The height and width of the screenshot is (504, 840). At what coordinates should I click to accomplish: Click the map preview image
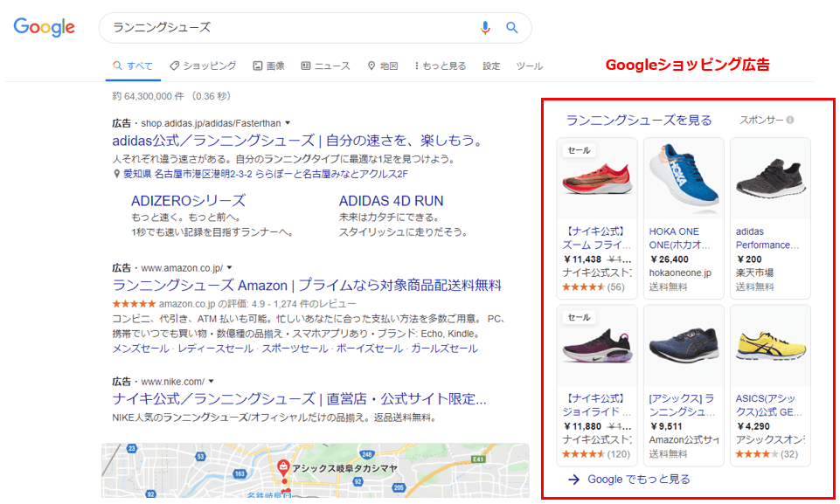click(316, 470)
